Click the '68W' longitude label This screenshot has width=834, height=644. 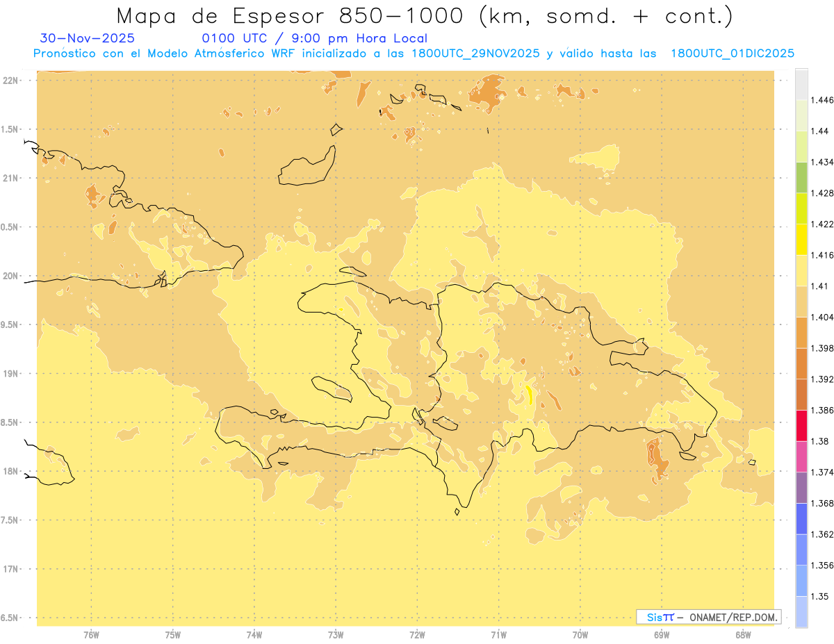743,634
